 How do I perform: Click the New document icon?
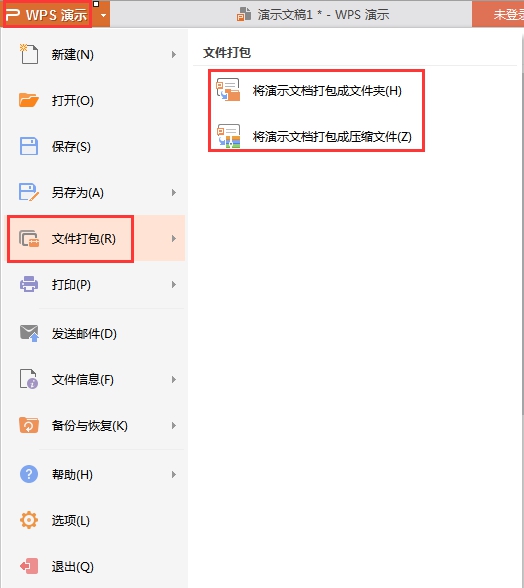pos(29,54)
